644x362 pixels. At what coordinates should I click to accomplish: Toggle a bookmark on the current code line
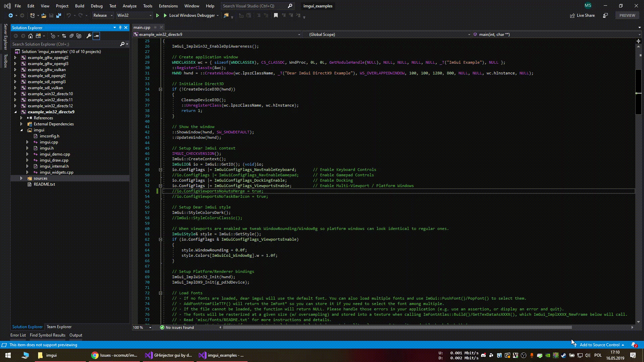pyautogui.click(x=276, y=15)
